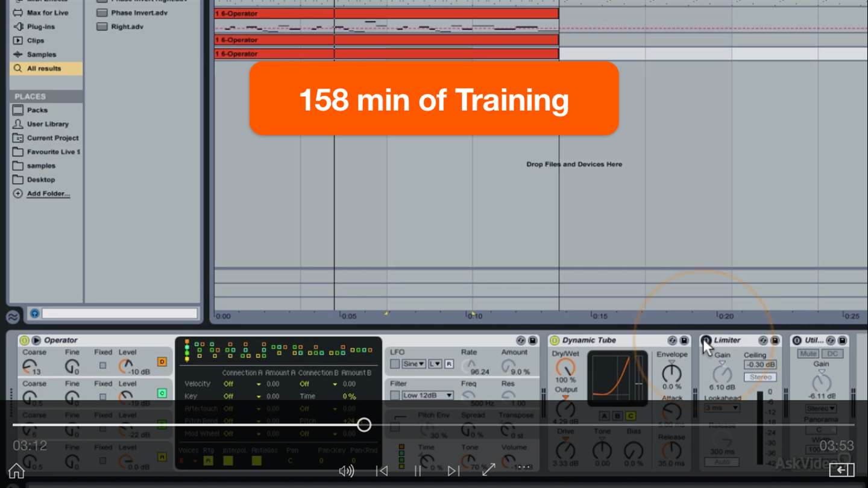Click the Utility save preset icon
868x488 pixels.
[x=843, y=340]
